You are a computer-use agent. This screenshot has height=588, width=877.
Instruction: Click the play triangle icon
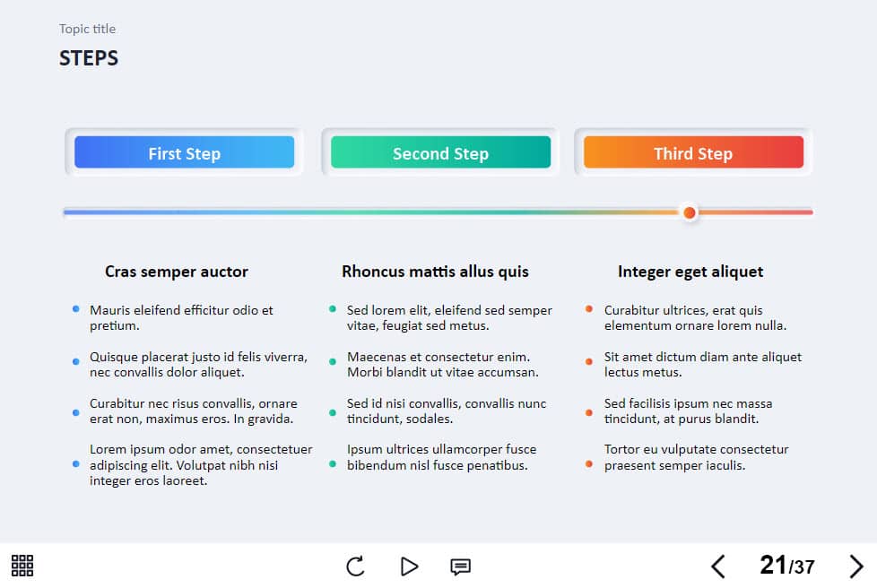410,566
